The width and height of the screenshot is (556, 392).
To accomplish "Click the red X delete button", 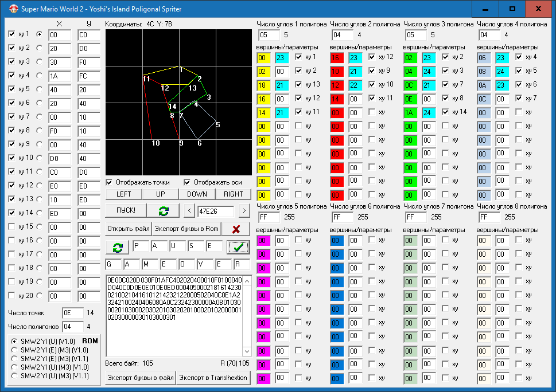I will click(x=236, y=229).
